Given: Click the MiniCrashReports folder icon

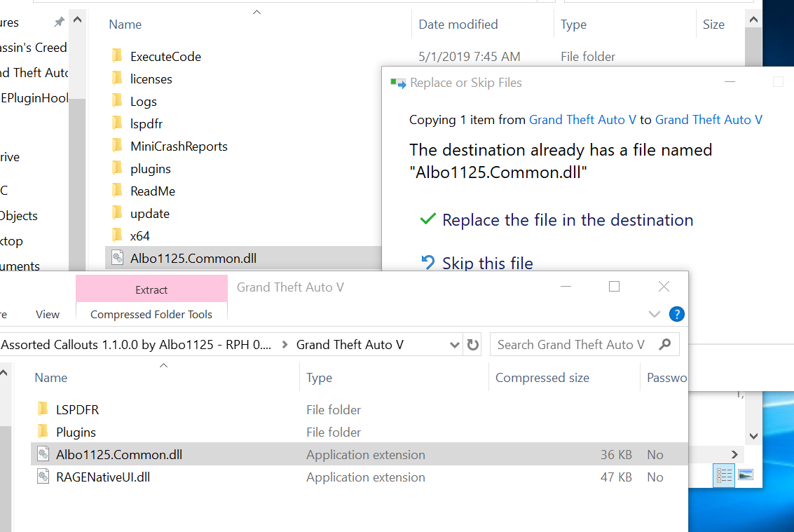Looking at the screenshot, I should click(117, 145).
